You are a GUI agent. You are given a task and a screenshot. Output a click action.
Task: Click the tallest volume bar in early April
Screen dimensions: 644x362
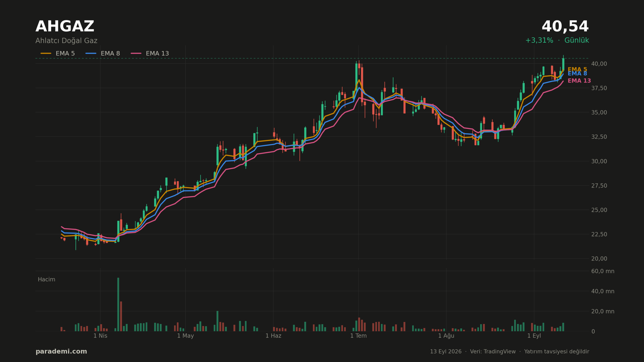118,304
